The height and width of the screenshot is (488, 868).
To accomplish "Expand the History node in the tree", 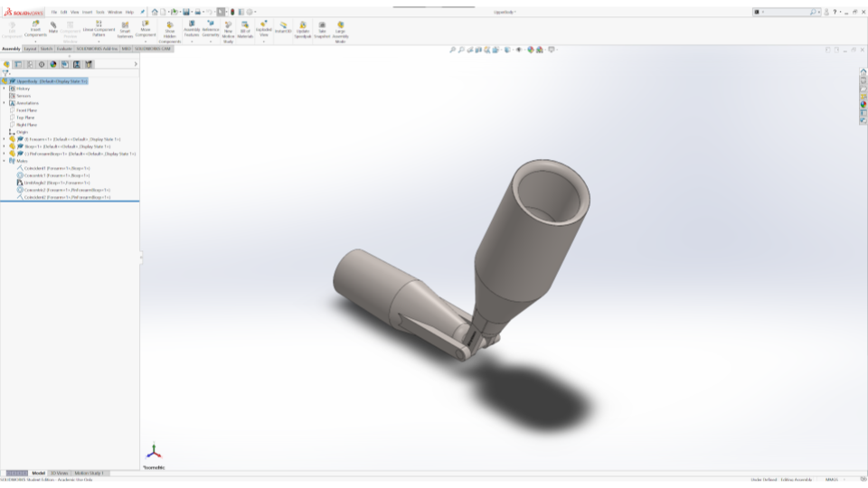I will click(4, 89).
